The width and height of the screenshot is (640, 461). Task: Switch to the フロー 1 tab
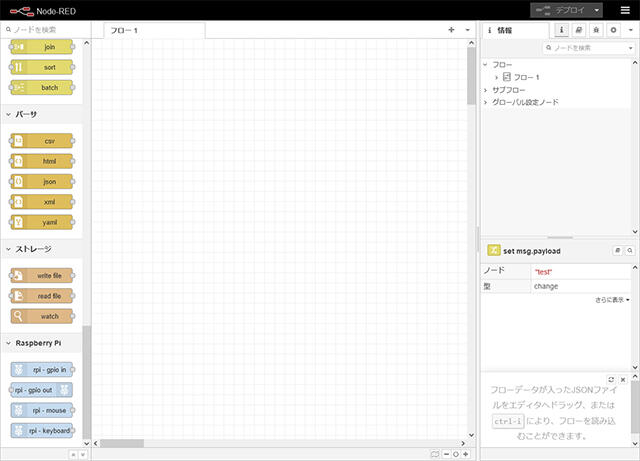click(126, 30)
